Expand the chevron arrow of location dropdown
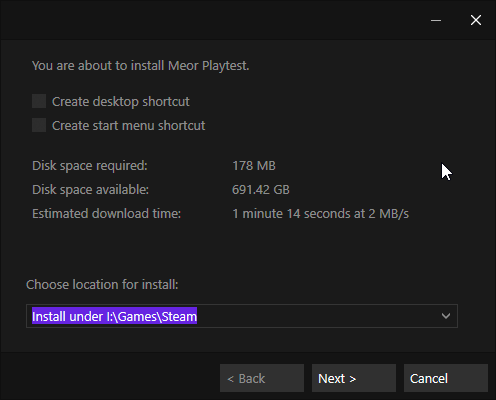Image resolution: width=496 pixels, height=400 pixels. pyautogui.click(x=446, y=316)
